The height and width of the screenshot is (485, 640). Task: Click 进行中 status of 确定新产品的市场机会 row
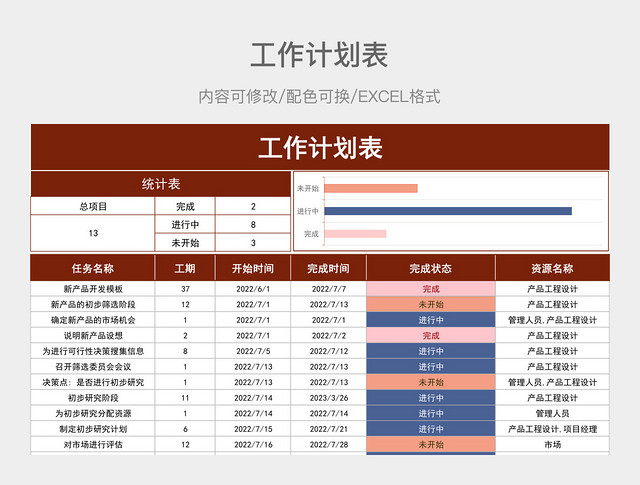431,320
